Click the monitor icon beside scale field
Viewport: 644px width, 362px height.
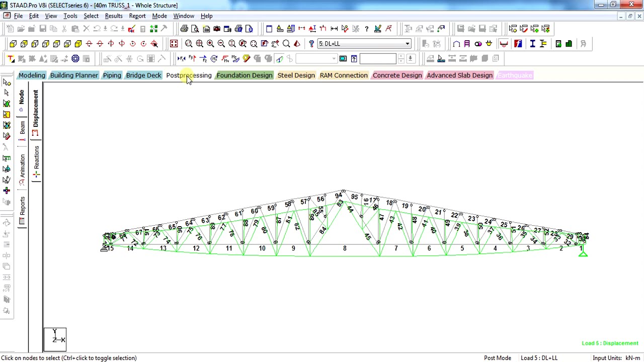(x=343, y=58)
